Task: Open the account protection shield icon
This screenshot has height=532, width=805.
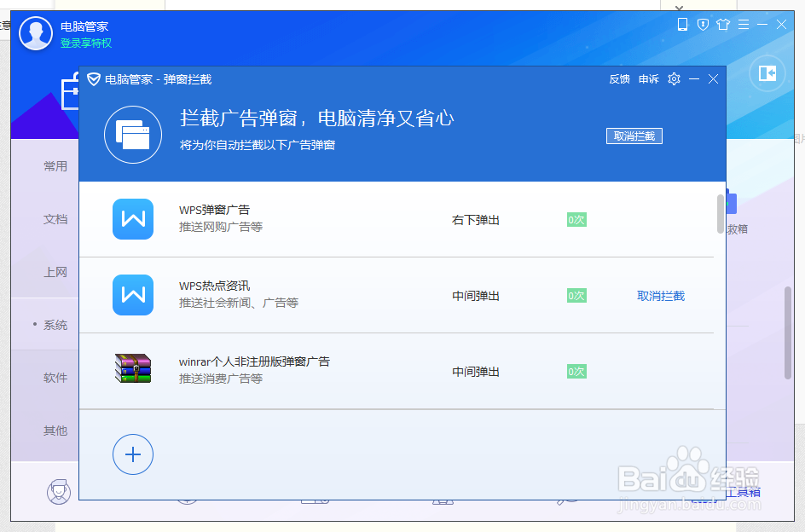Action: pyautogui.click(x=701, y=25)
